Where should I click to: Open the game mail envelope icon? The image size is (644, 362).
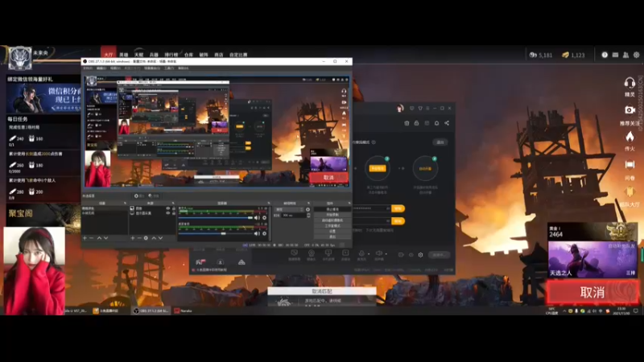pos(615,55)
